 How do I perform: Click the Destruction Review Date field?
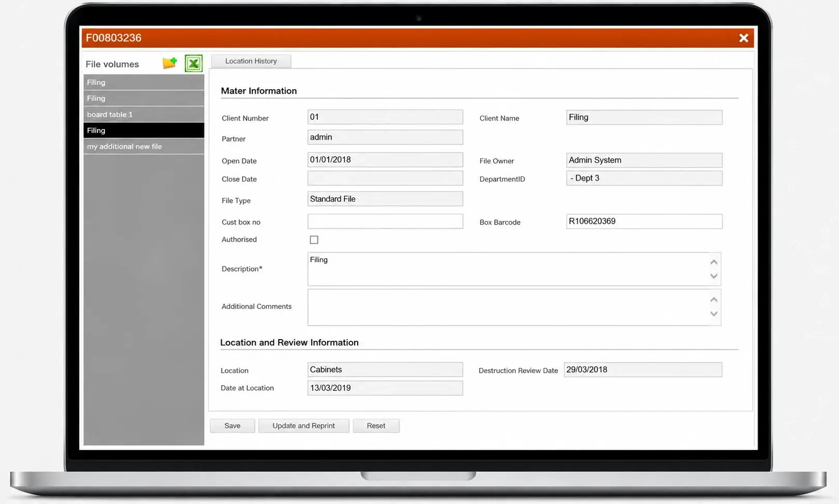click(643, 370)
